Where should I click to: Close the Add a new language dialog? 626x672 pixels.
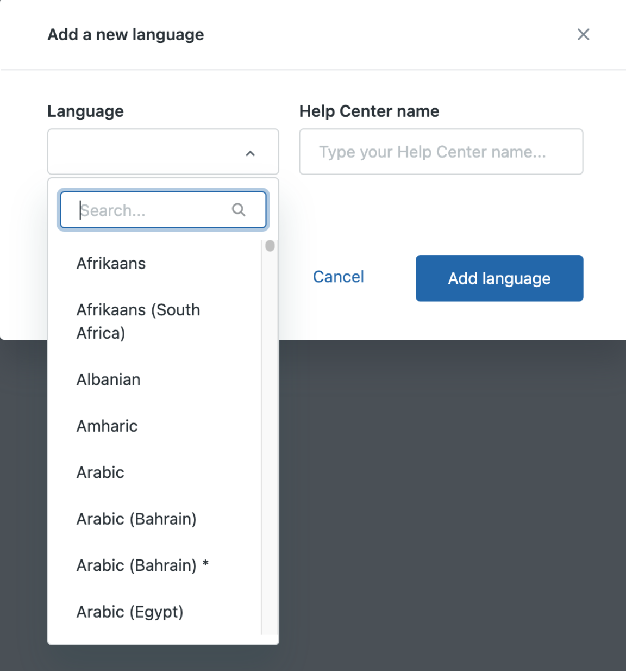pos(583,34)
